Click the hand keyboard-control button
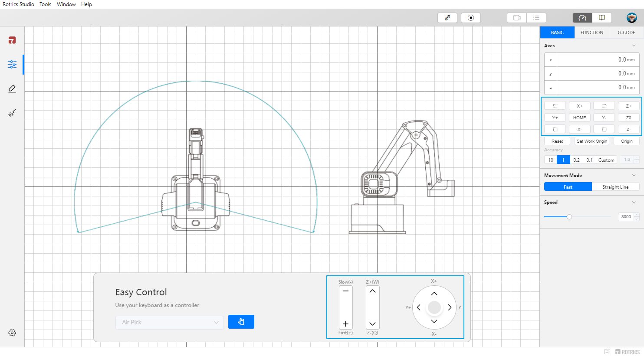The height and width of the screenshot is (356, 644). pos(241,322)
